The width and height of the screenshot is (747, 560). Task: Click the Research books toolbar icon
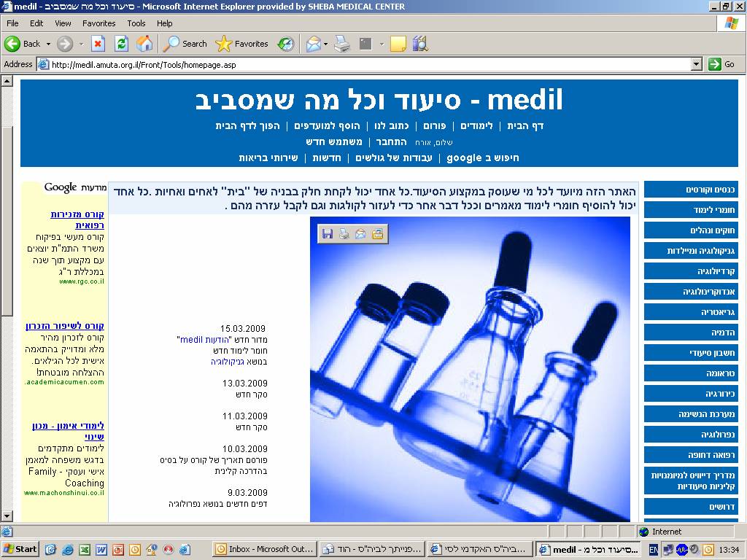tap(420, 44)
